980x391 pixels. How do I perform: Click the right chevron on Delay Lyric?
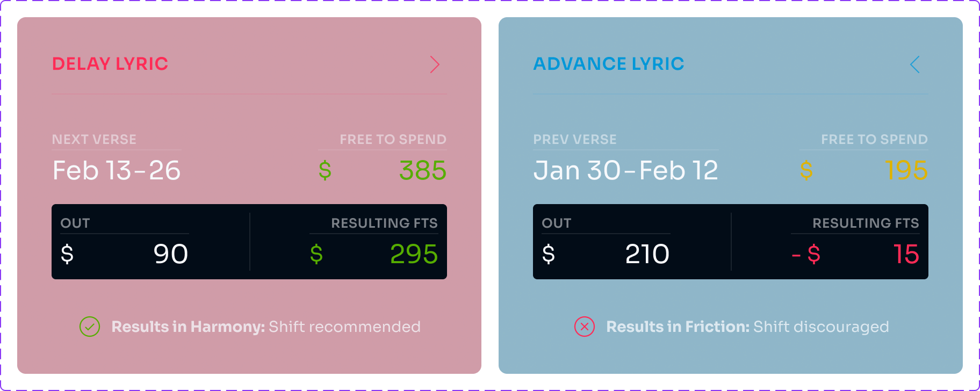(435, 64)
